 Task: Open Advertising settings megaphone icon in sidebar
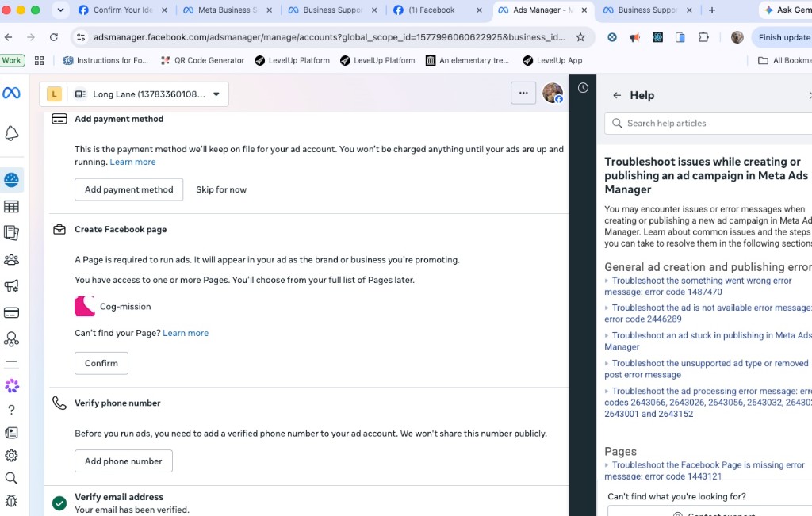point(11,285)
